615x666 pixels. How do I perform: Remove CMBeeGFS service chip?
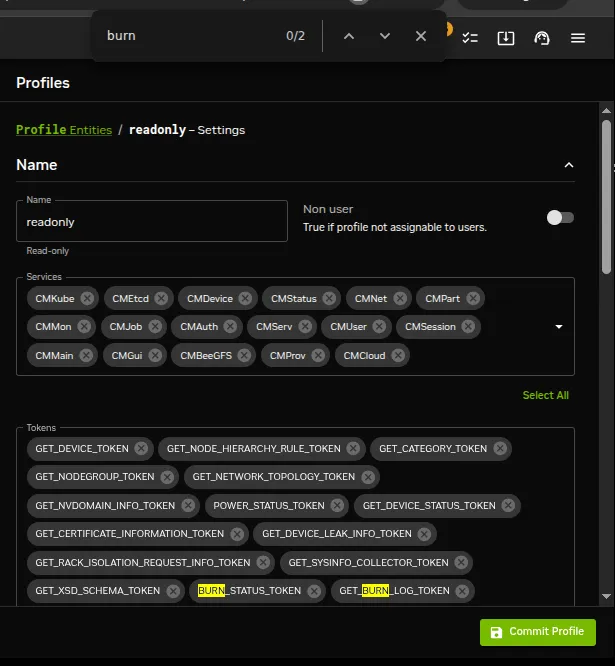coord(244,355)
